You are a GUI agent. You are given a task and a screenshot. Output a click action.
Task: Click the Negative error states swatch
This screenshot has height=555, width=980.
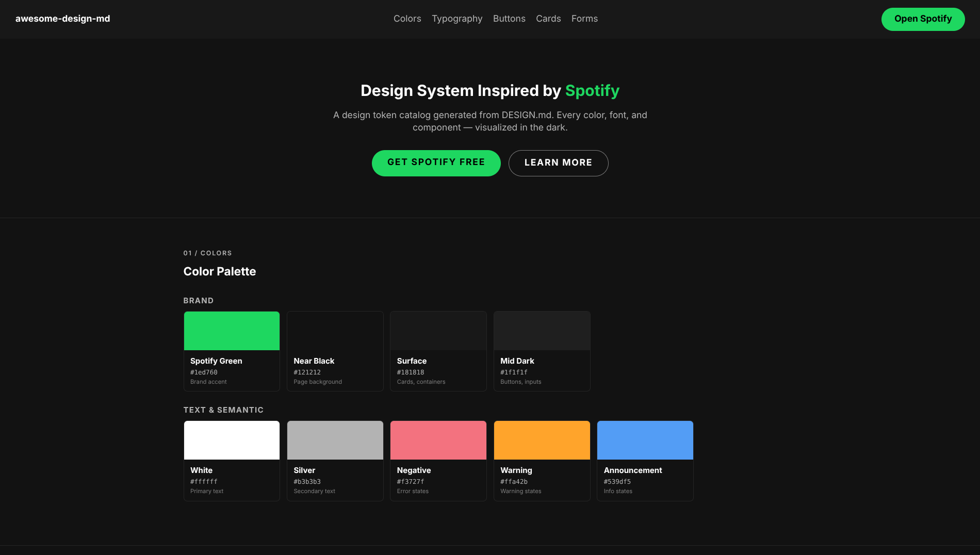pos(438,440)
